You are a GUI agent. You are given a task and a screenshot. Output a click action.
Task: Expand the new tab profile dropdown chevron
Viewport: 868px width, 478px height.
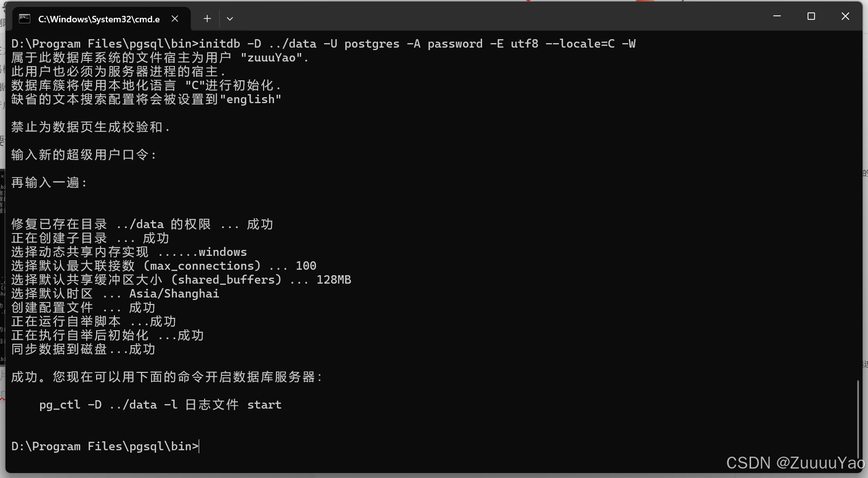230,19
